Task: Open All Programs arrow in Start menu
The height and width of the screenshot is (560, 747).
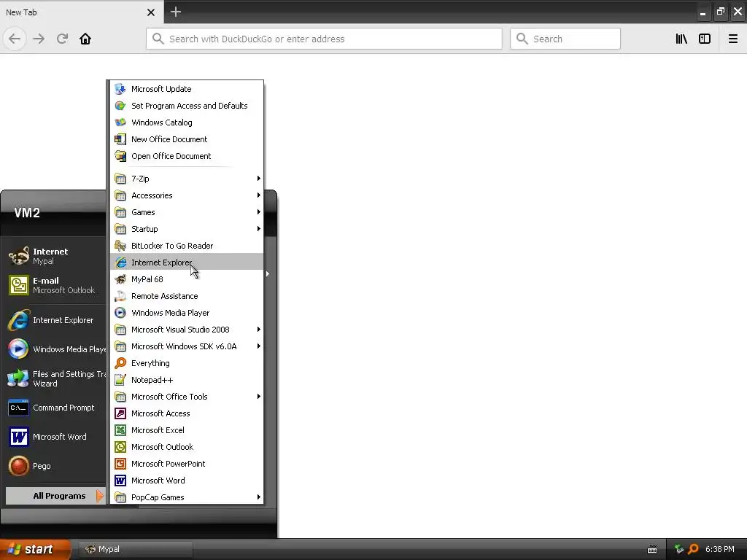Action: (99, 496)
